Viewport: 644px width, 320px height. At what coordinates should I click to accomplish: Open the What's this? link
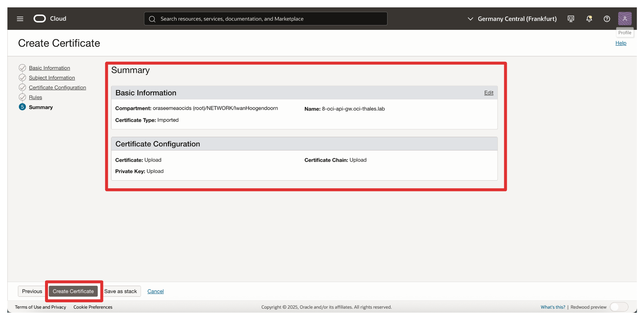552,307
